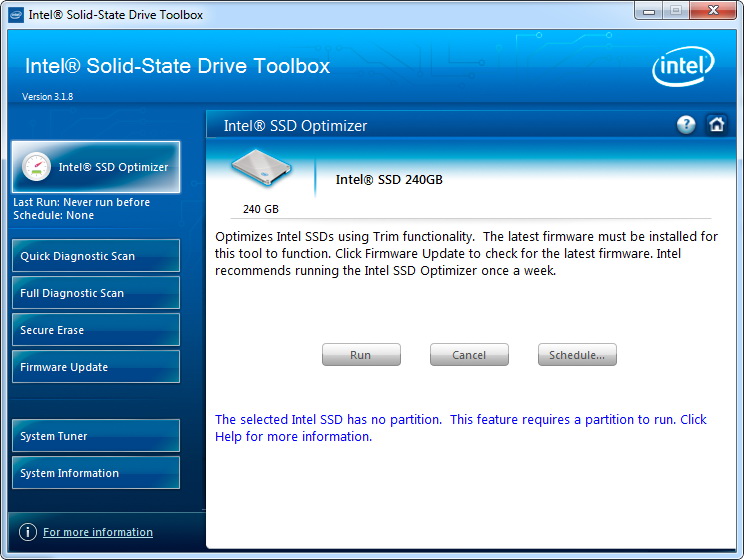Click the Schedule: None status text

(x=54, y=215)
